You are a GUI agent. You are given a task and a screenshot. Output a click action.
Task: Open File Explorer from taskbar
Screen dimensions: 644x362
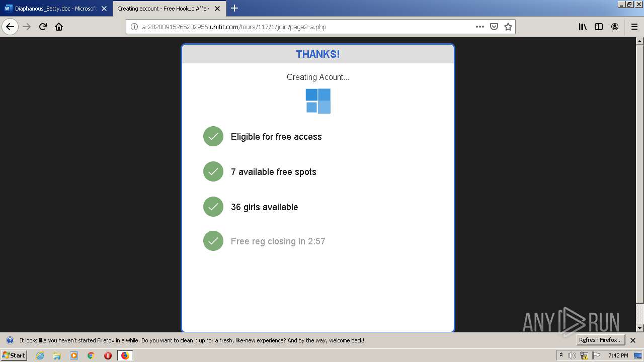click(x=57, y=355)
